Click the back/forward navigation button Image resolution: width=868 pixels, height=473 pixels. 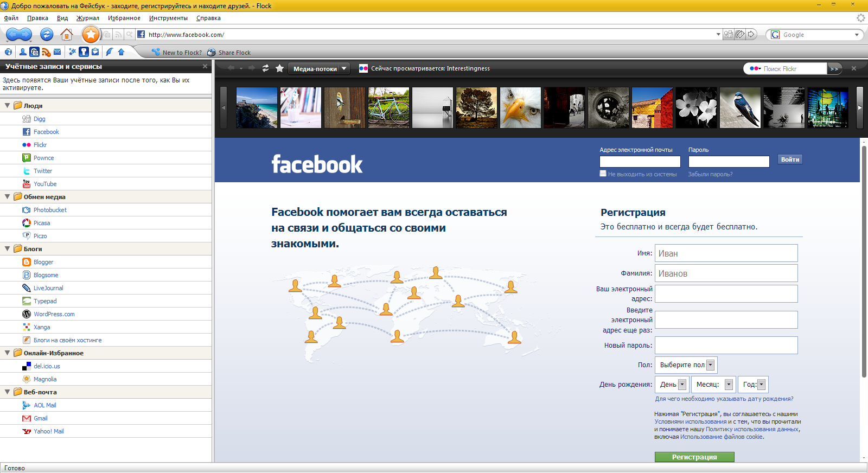pos(19,35)
